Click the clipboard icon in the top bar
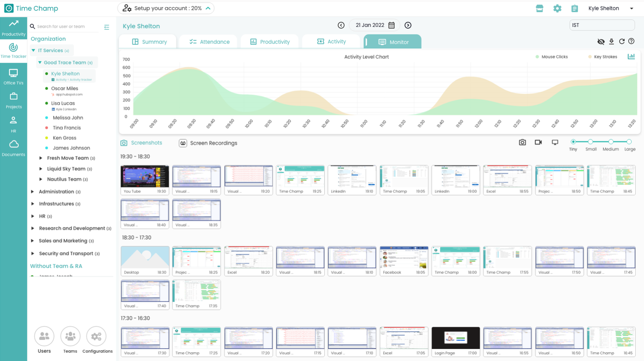Screen dimensions: 644x361 575,8
